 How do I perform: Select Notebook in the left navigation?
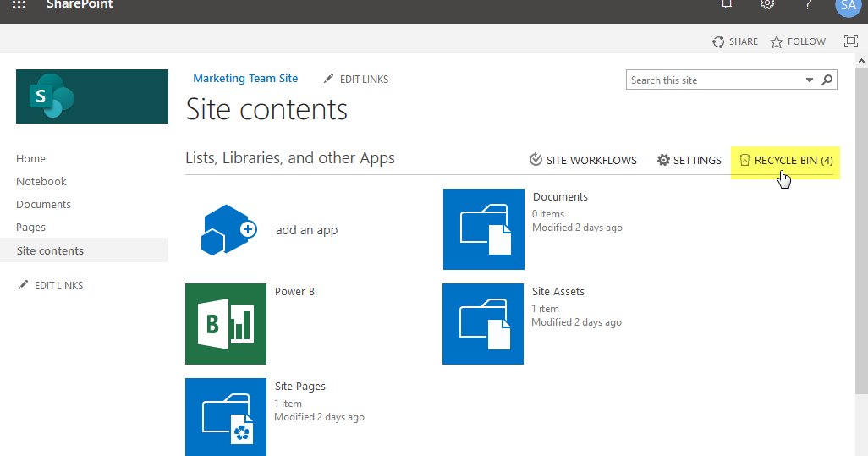(x=41, y=181)
